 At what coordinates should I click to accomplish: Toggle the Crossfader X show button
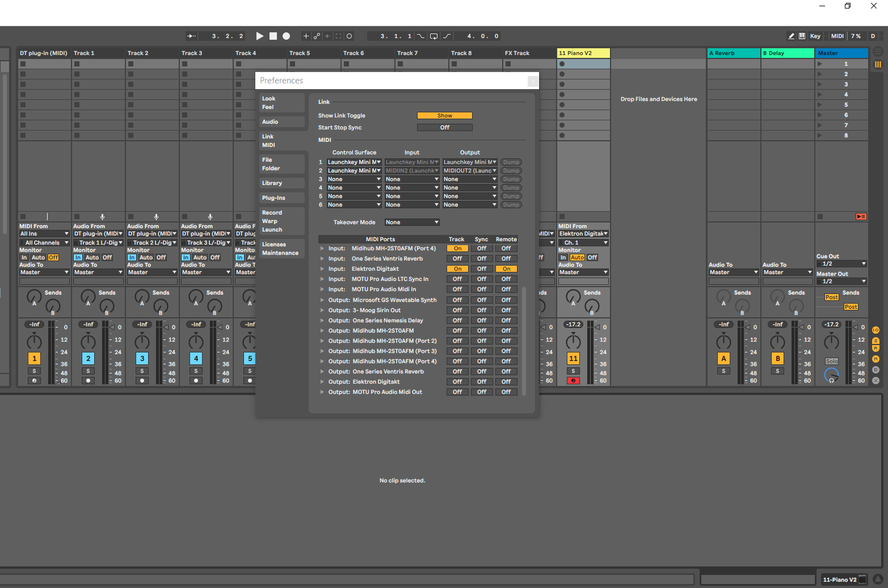(876, 380)
